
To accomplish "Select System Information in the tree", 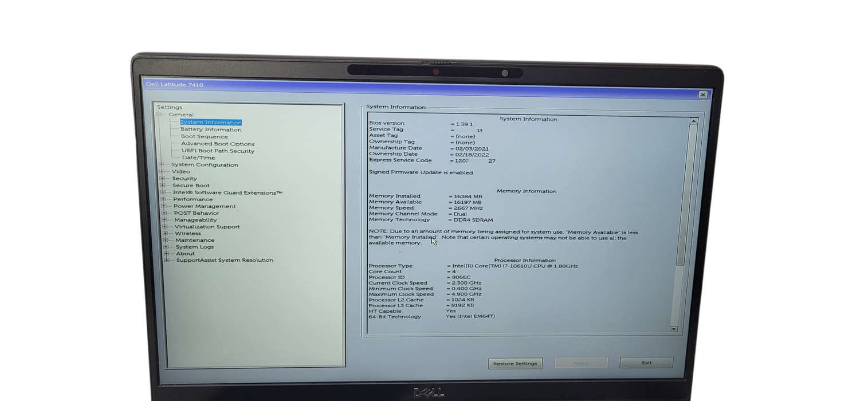I will click(211, 123).
